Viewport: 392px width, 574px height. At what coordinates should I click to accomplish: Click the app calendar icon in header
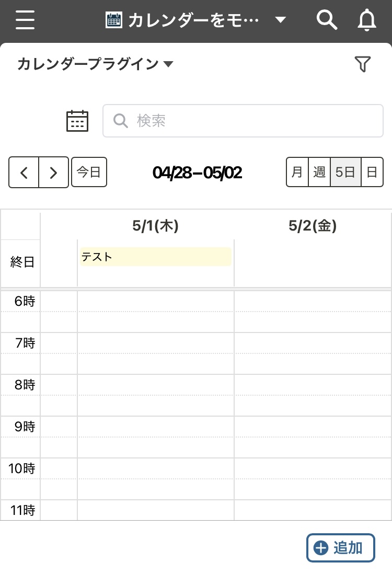pyautogui.click(x=114, y=20)
